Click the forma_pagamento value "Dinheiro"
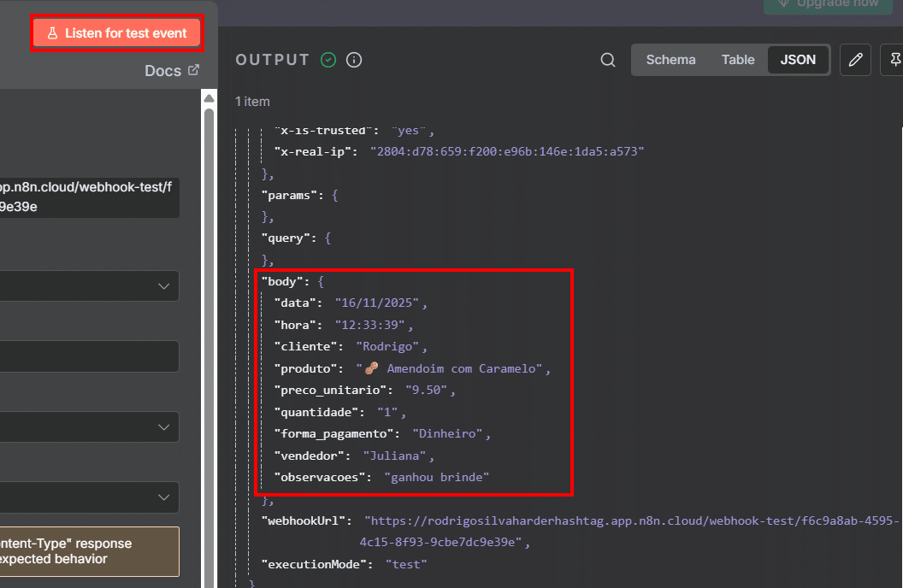The height and width of the screenshot is (588, 903). (447, 433)
